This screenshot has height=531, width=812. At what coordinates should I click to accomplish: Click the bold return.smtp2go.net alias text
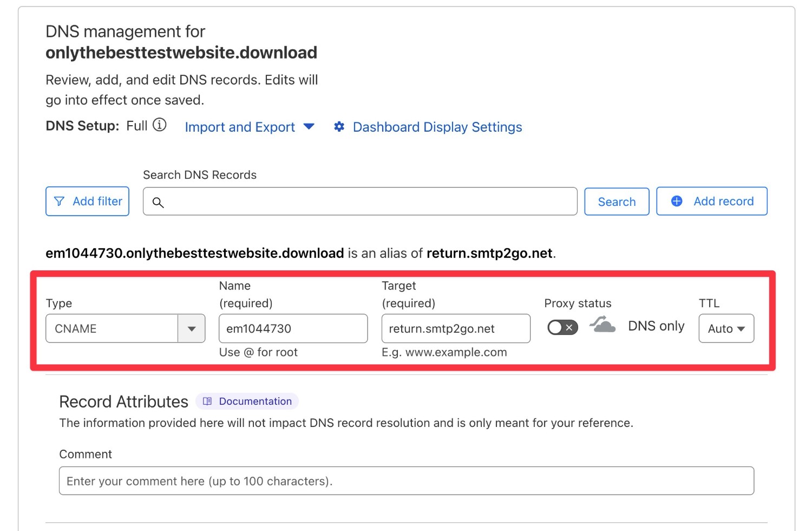(489, 253)
